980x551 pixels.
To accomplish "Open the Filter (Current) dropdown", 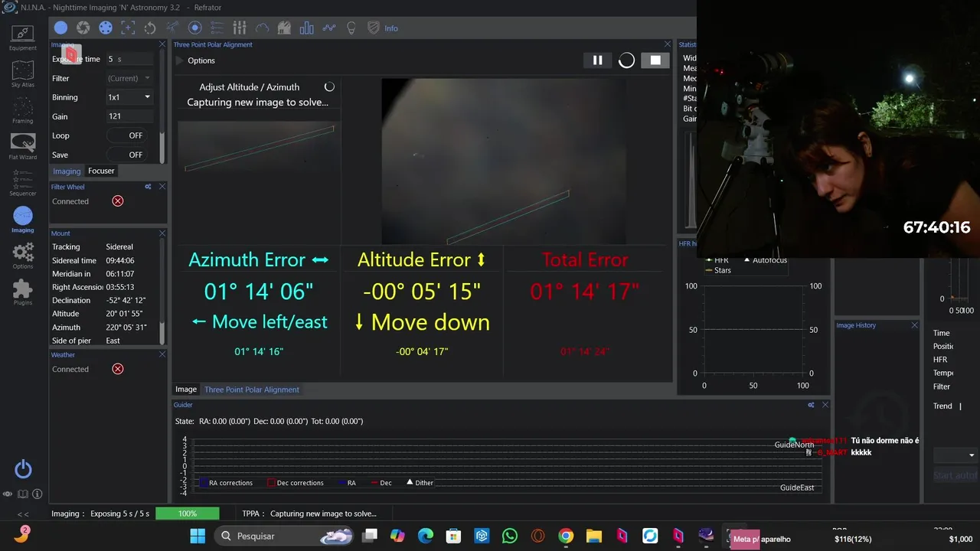I will tap(129, 78).
